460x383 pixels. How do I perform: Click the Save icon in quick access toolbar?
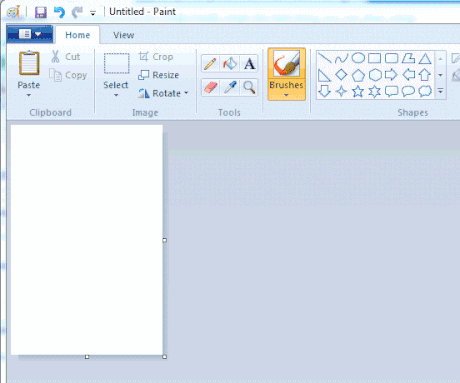pyautogui.click(x=41, y=13)
